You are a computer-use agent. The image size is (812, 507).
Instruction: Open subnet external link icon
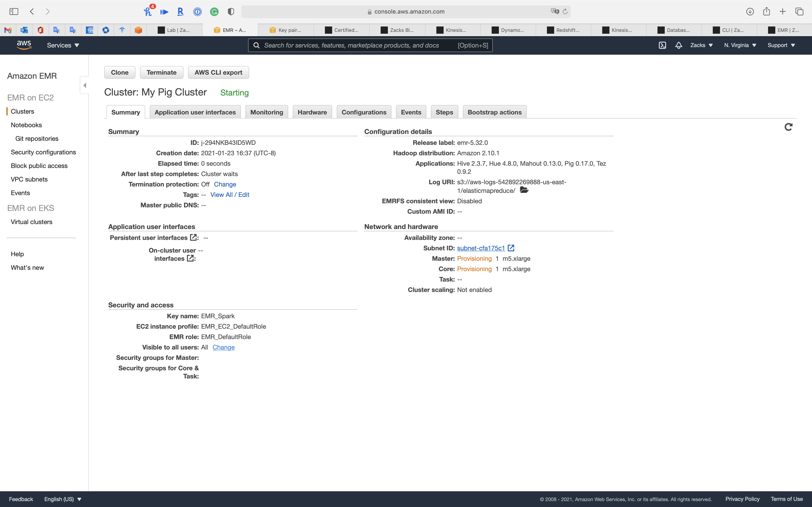(511, 248)
